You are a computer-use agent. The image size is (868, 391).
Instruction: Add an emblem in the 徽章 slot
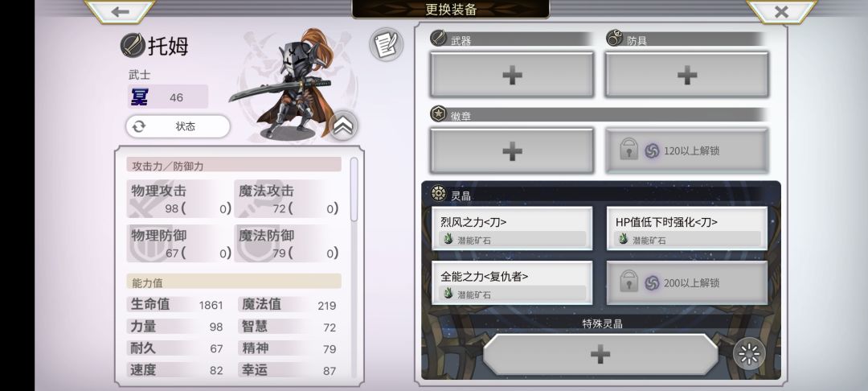pyautogui.click(x=512, y=150)
